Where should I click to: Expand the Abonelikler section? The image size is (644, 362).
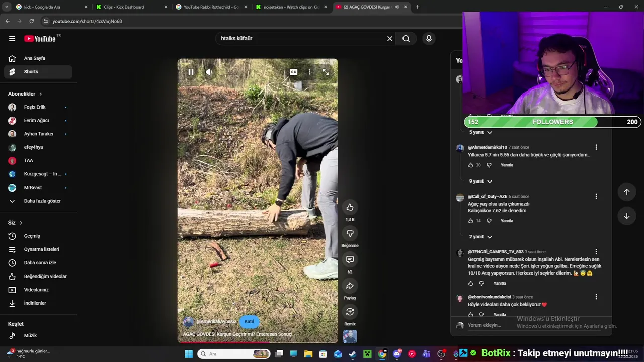pyautogui.click(x=25, y=94)
